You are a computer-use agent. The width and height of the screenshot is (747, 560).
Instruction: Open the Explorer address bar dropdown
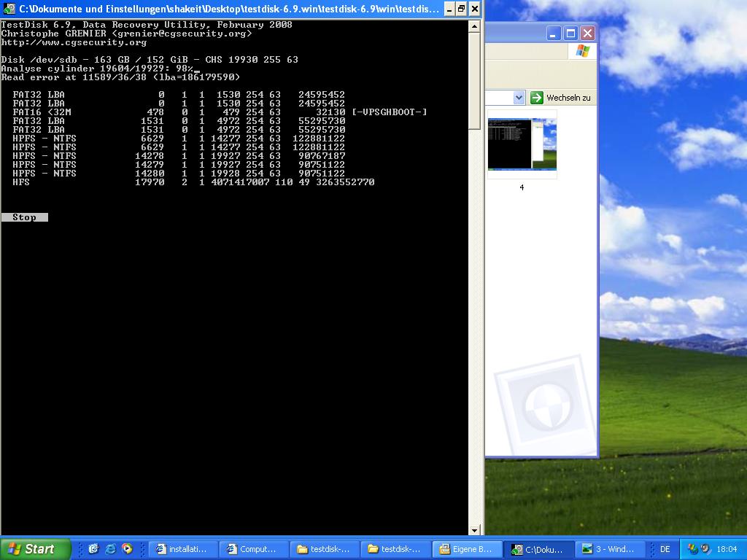[519, 98]
